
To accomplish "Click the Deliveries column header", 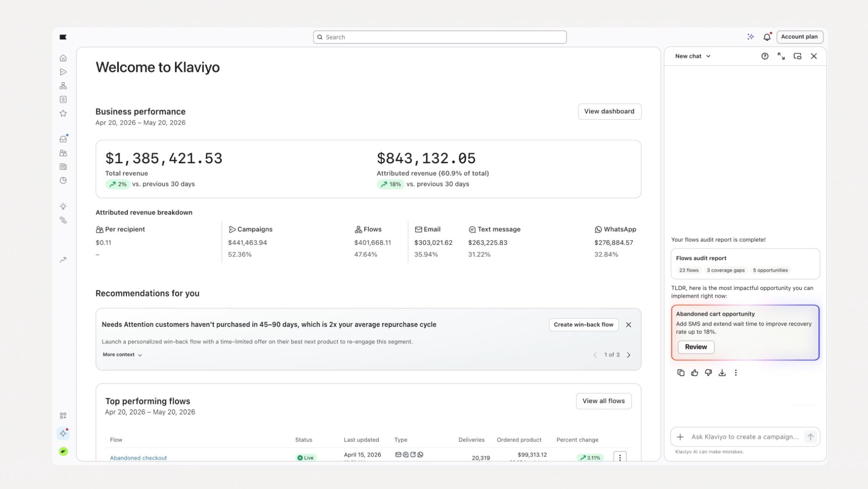I will tap(471, 440).
